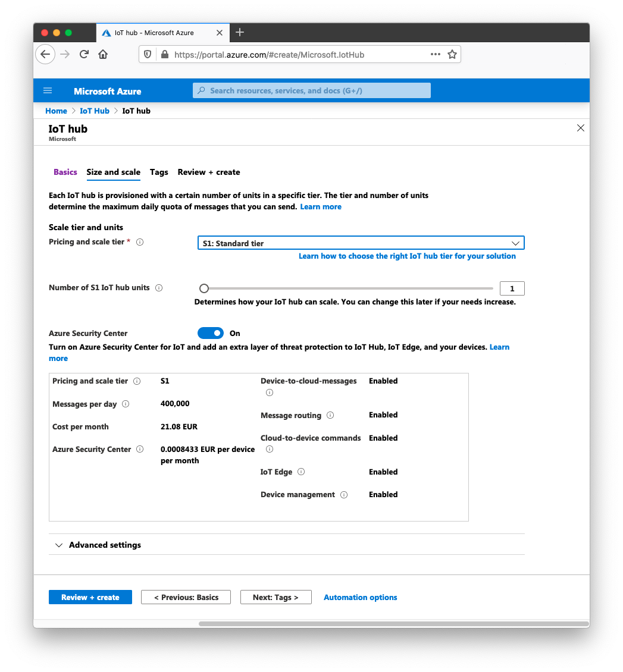The width and height of the screenshot is (623, 672).
Task: Click the padlock site security icon
Action: (x=165, y=55)
